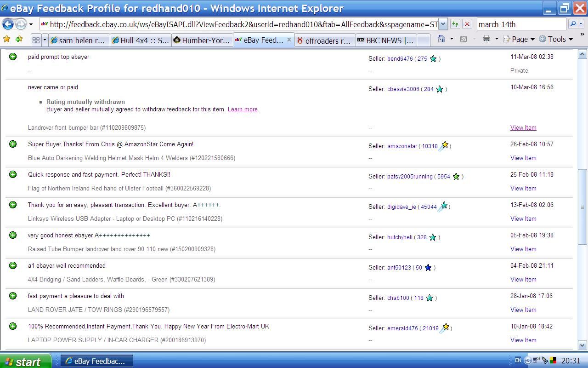588x368 pixels.
Task: Open seller bend6476 profile link
Action: point(400,59)
